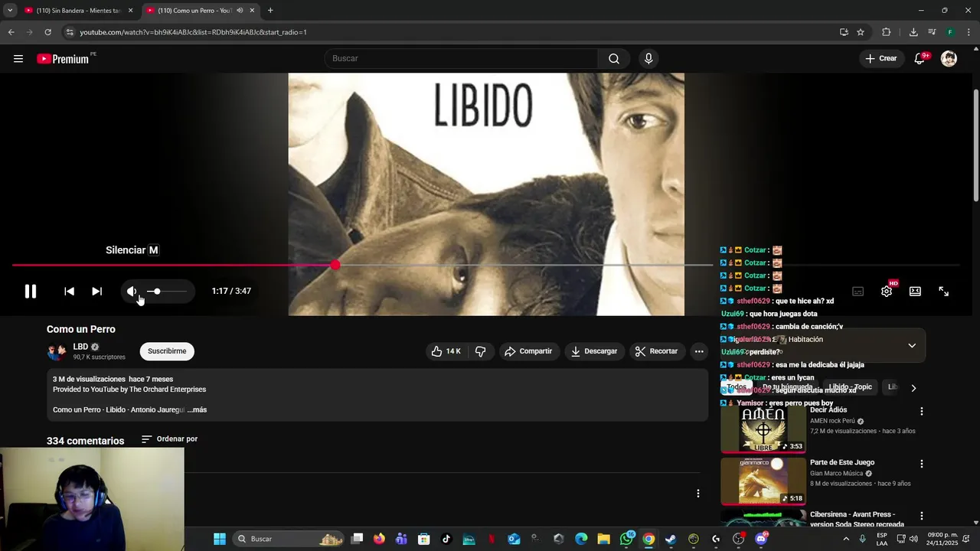This screenshot has height=551, width=980.
Task: Open the Windows Start menu
Action: [x=219, y=539]
